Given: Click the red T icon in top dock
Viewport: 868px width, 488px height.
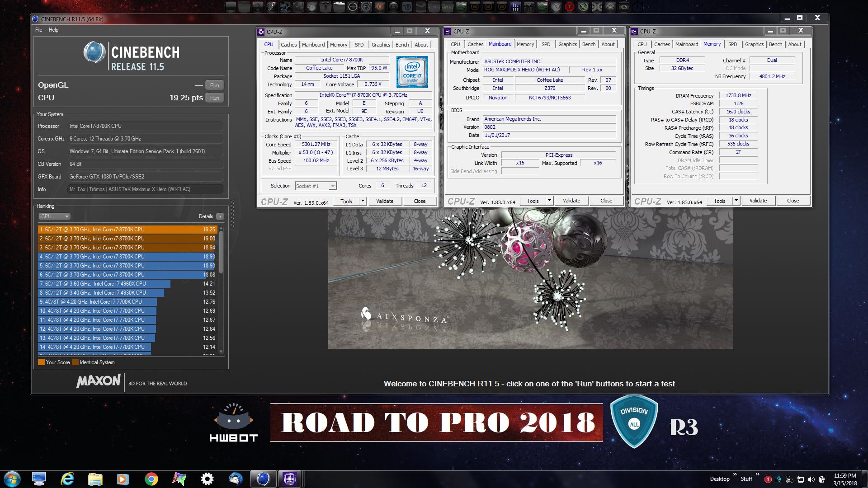Looking at the screenshot, I should [570, 6].
